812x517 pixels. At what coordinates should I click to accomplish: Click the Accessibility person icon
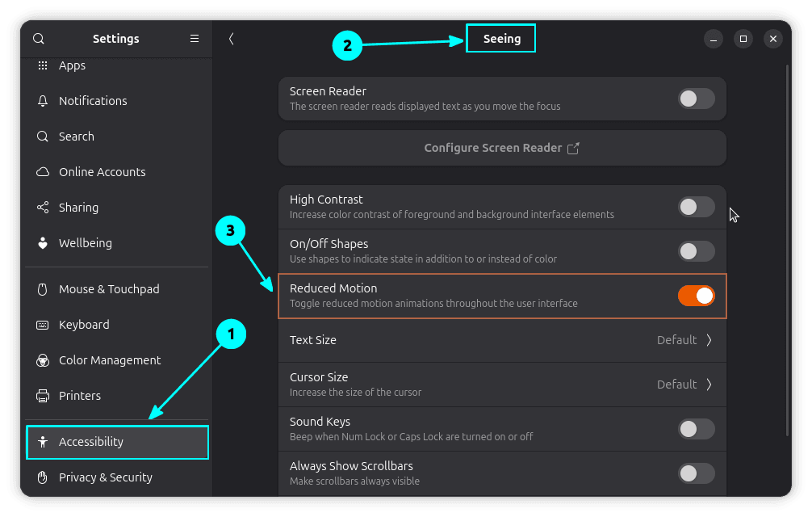coord(43,442)
